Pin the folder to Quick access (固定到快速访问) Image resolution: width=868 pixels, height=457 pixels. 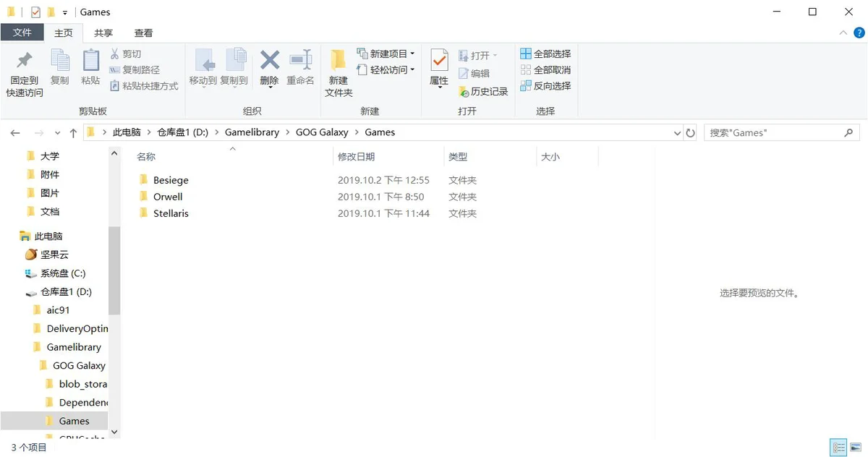coord(25,74)
